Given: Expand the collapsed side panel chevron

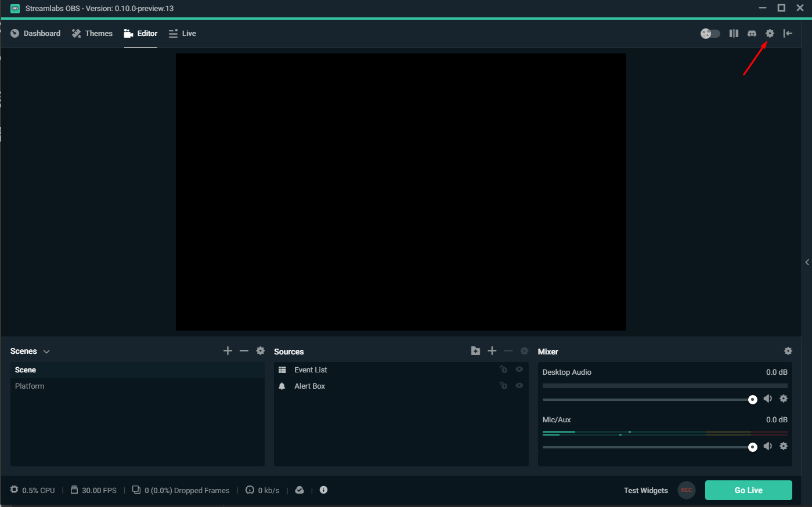Looking at the screenshot, I should coord(807,262).
